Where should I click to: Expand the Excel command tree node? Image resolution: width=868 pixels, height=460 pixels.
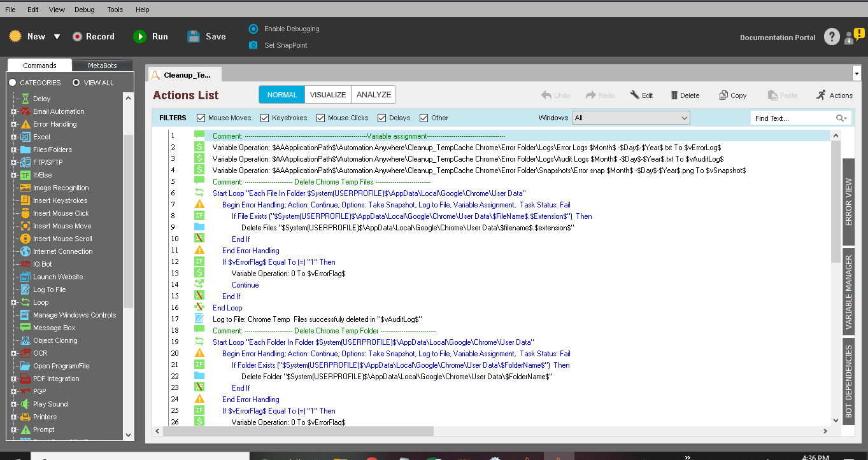13,137
